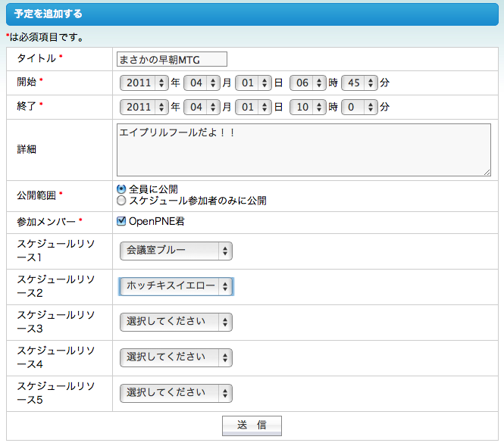The image size is (504, 446).
Task: Open the ホッチキスイエロー resource dropdown
Action: (176, 286)
